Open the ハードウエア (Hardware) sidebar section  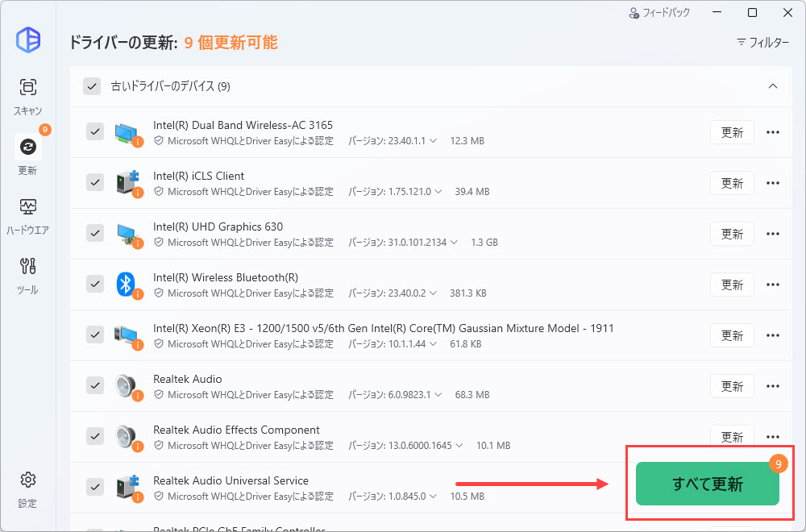pyautogui.click(x=27, y=216)
